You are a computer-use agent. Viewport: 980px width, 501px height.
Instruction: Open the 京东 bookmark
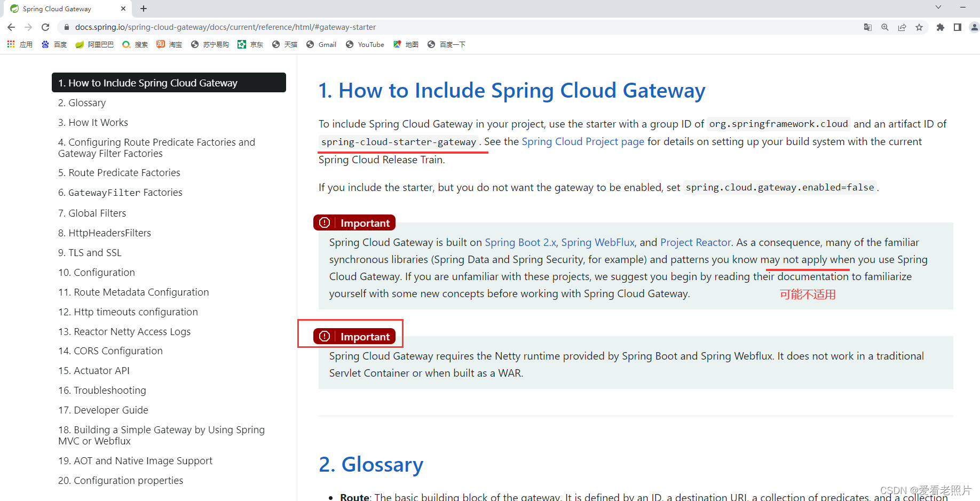pyautogui.click(x=250, y=44)
